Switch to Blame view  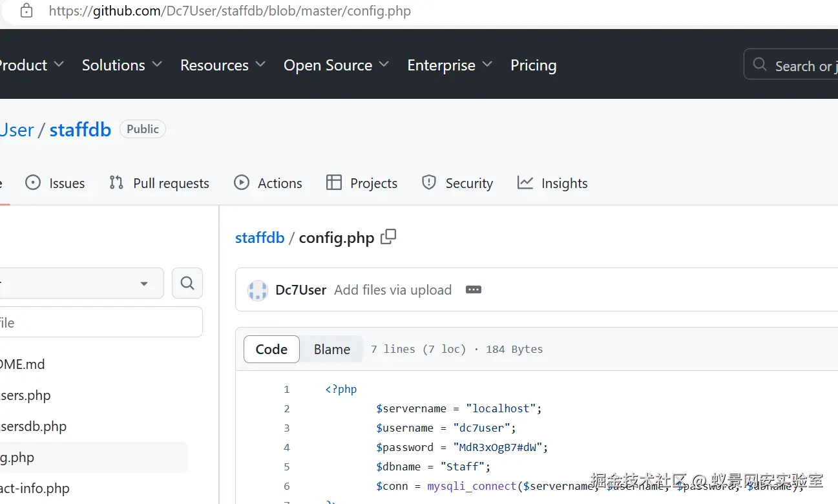pos(332,350)
